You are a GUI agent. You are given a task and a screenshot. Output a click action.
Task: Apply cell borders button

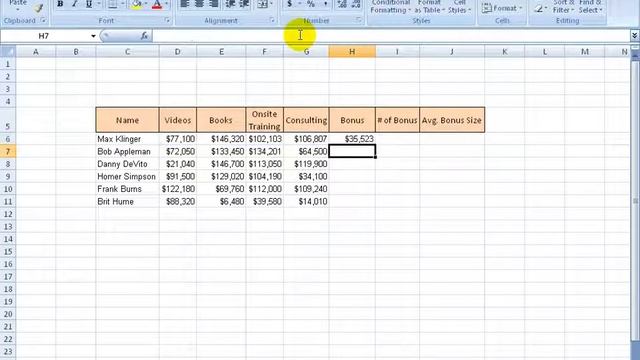coord(113,4)
